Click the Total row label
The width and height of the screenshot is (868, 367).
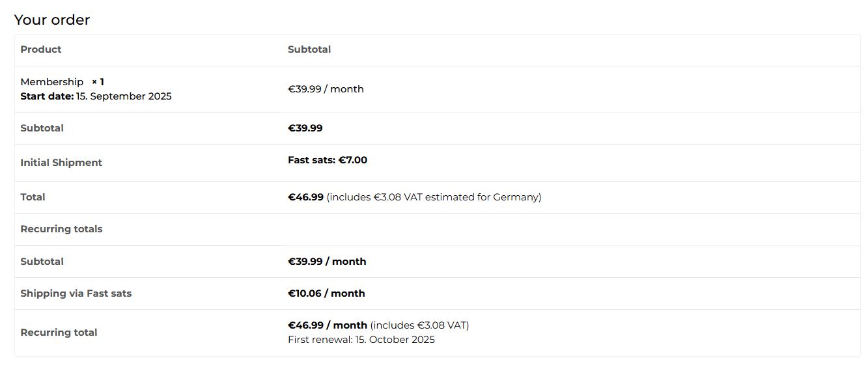pyautogui.click(x=33, y=197)
